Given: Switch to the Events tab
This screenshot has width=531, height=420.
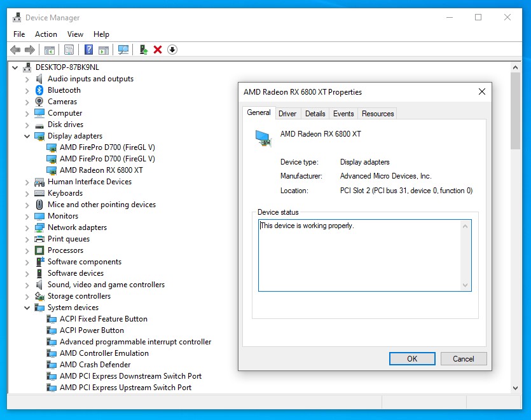Looking at the screenshot, I should (x=343, y=114).
